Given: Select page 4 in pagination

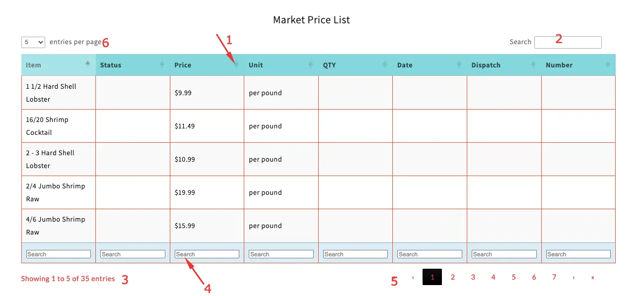Looking at the screenshot, I should point(494,277).
